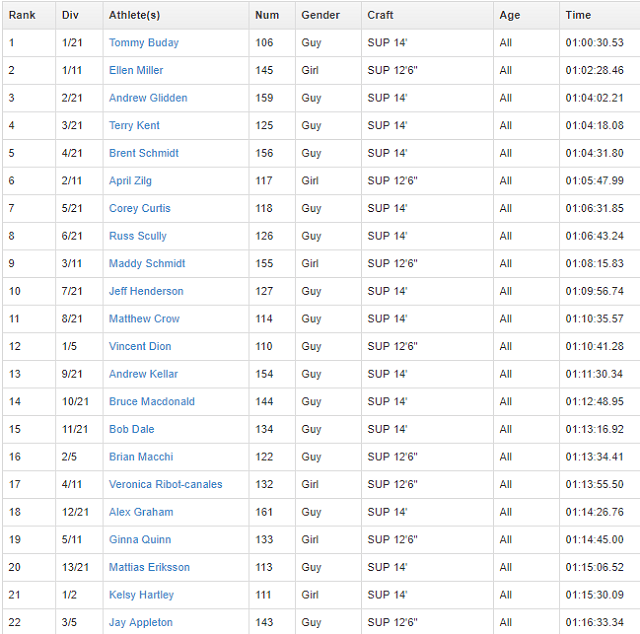The image size is (640, 634).
Task: Click rank 22 link in last row
Action: (x=15, y=622)
